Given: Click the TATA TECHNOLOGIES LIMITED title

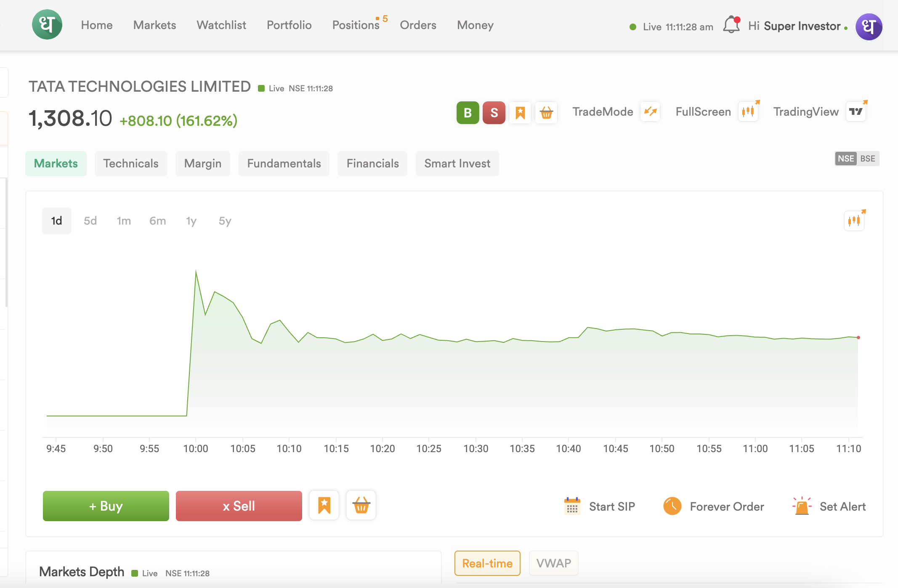Looking at the screenshot, I should coord(140,87).
